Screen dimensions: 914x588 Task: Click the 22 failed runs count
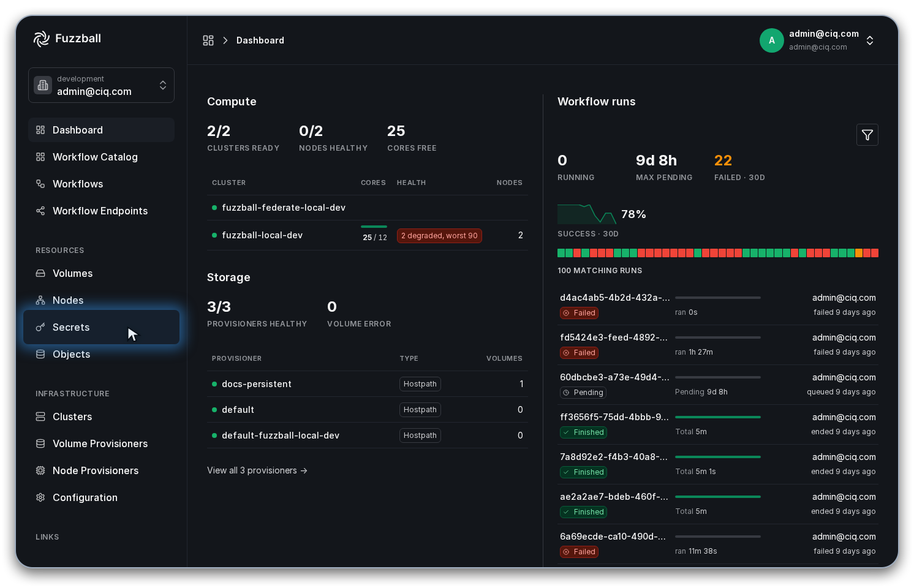(x=723, y=160)
